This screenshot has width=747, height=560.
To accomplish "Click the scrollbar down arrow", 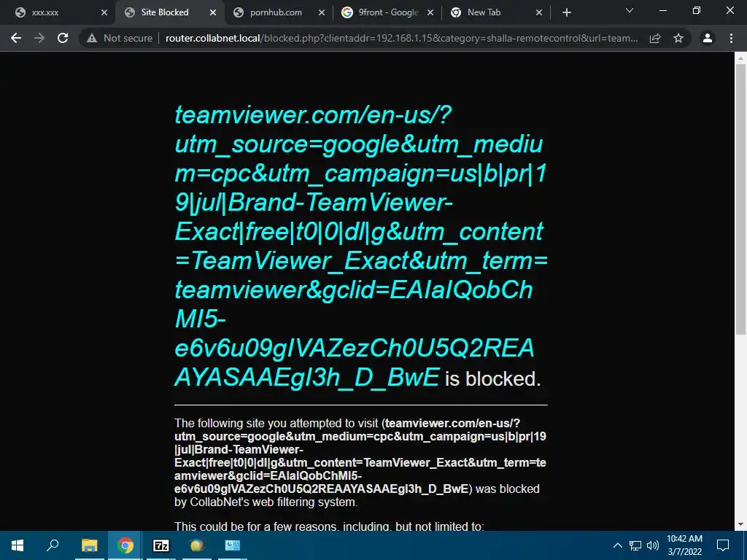I will pyautogui.click(x=740, y=524).
